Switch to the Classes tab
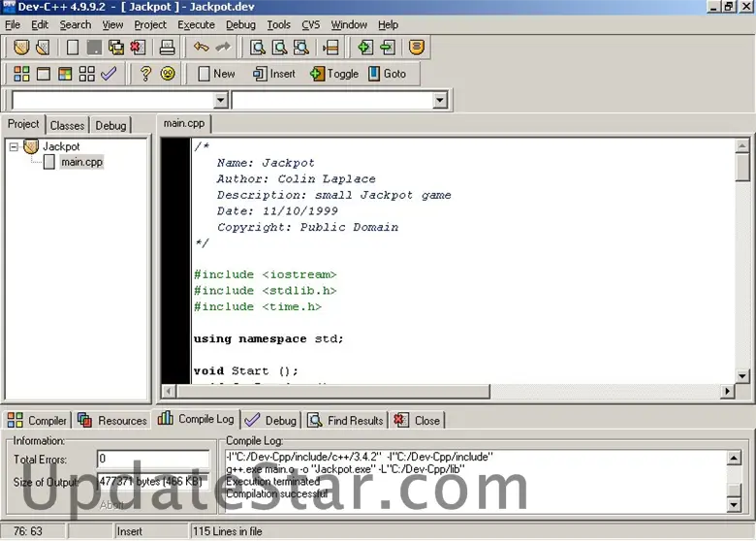 [67, 125]
